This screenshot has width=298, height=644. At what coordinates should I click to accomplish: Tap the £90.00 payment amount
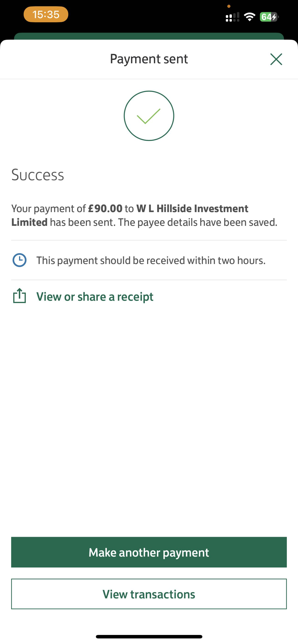coord(105,208)
